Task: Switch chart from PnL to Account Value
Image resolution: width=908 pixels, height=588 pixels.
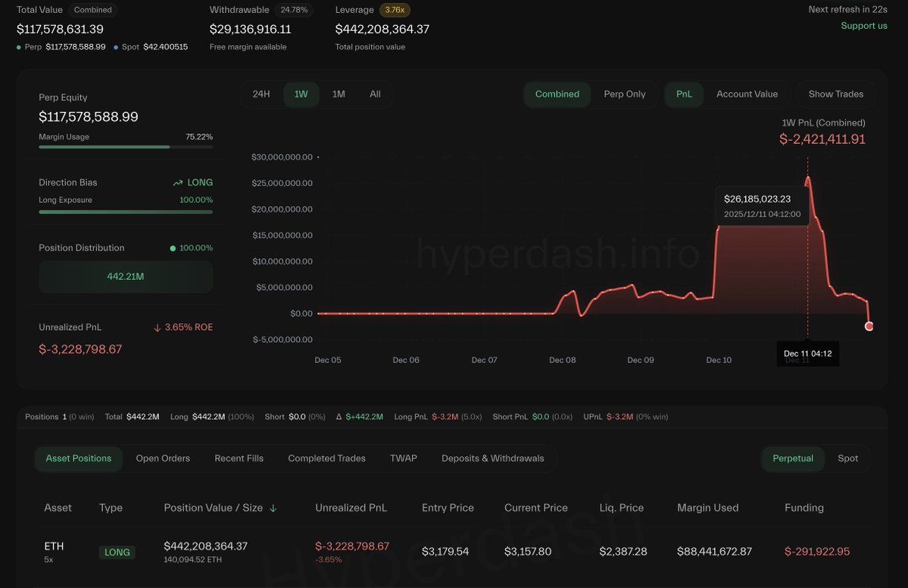Action: coord(747,94)
